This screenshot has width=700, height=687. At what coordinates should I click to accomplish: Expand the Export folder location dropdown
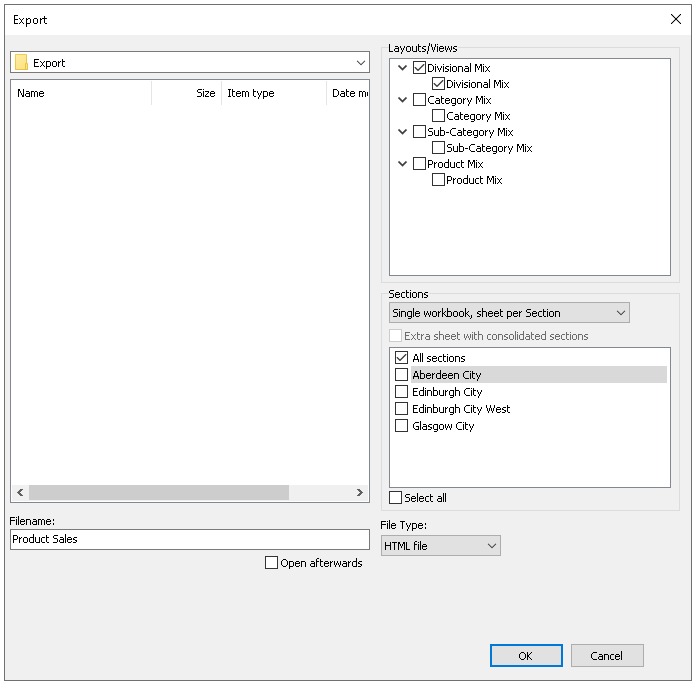point(360,62)
